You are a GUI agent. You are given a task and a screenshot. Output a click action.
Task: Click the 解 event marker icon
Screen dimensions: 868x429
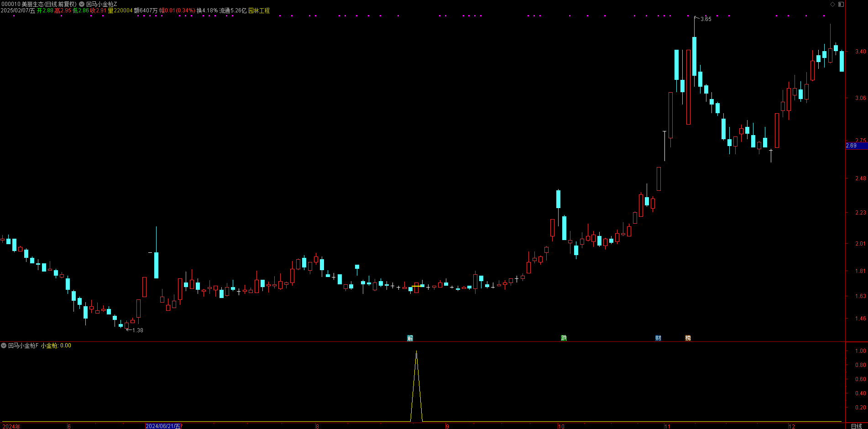tap(410, 338)
